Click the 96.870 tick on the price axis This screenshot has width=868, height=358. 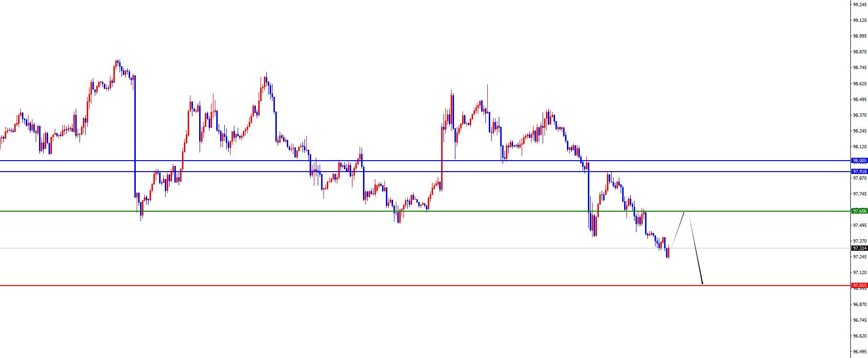coord(859,304)
